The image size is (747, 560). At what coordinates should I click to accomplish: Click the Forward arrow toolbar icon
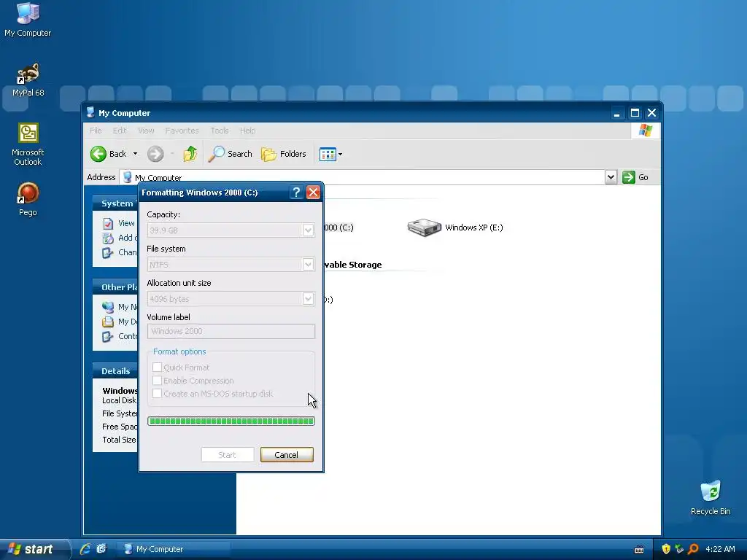155,154
